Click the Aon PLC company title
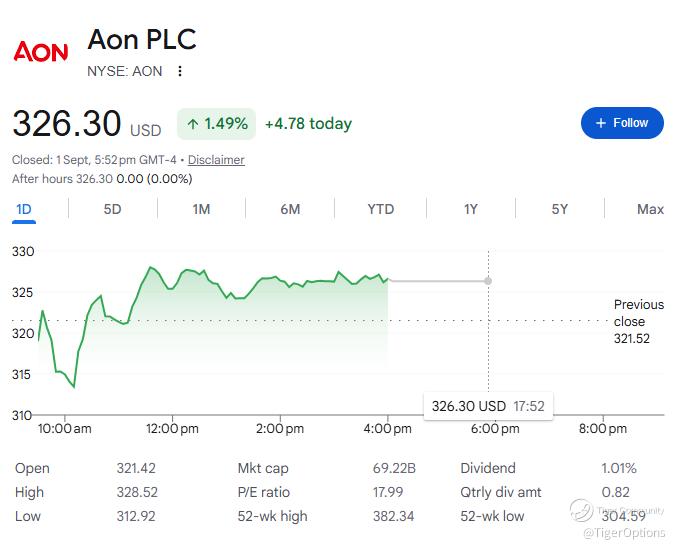The width and height of the screenshot is (678, 548). pos(142,39)
